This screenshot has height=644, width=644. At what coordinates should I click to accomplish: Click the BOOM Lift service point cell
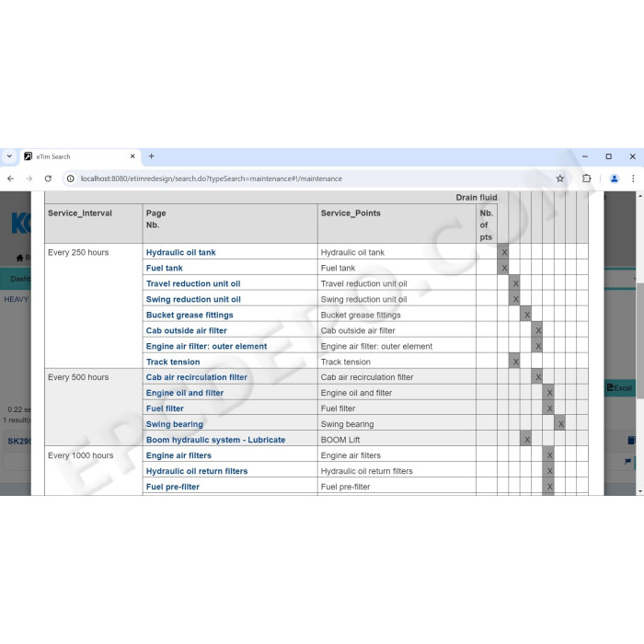click(x=397, y=440)
